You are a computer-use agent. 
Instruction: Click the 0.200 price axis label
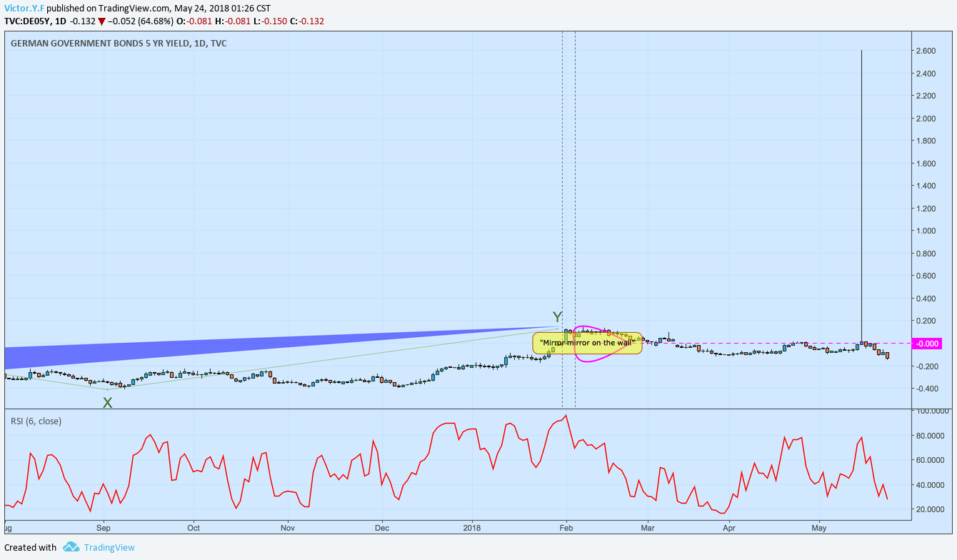pyautogui.click(x=926, y=321)
